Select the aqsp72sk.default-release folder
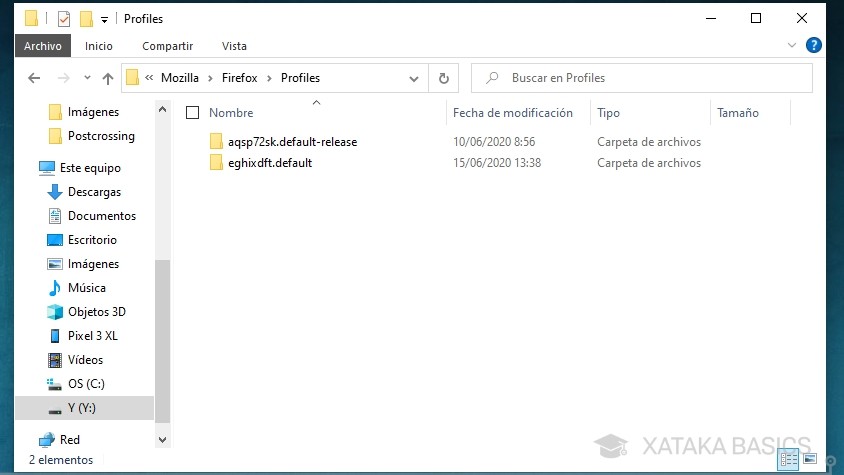 coord(292,142)
